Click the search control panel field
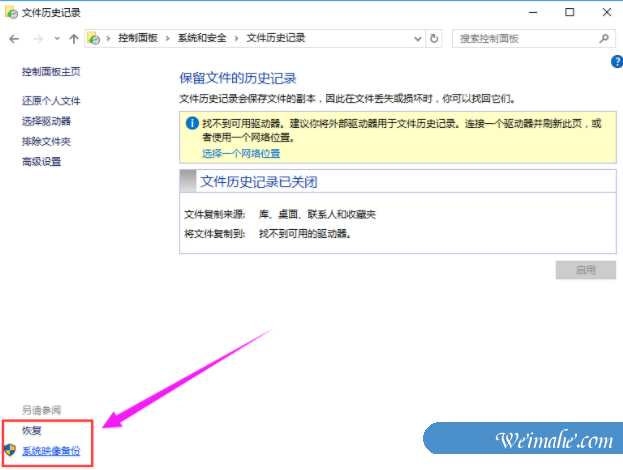Screen dimensions: 623x470 [x=534, y=39]
